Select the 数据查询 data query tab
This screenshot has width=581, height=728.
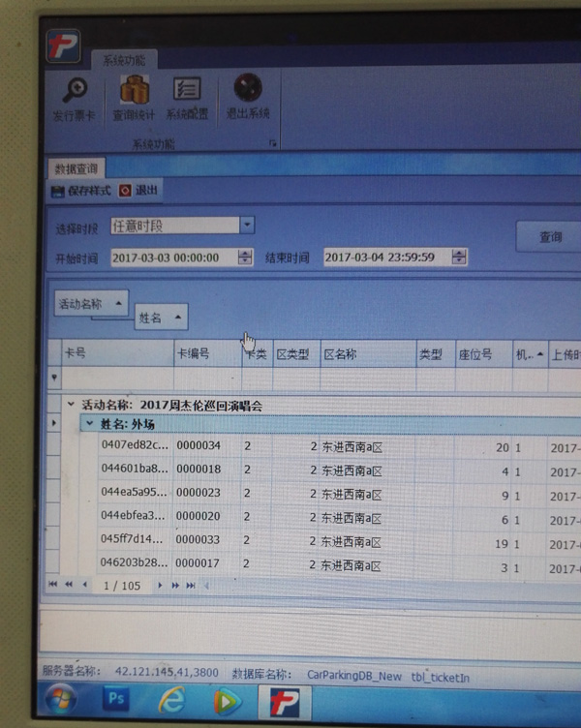(x=75, y=168)
